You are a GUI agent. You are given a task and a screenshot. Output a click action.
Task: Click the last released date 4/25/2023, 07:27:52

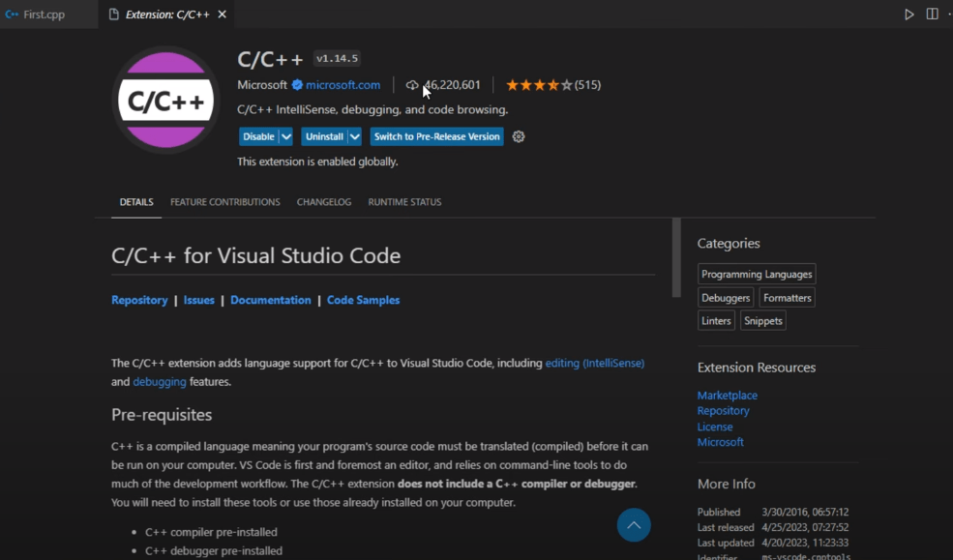(805, 527)
